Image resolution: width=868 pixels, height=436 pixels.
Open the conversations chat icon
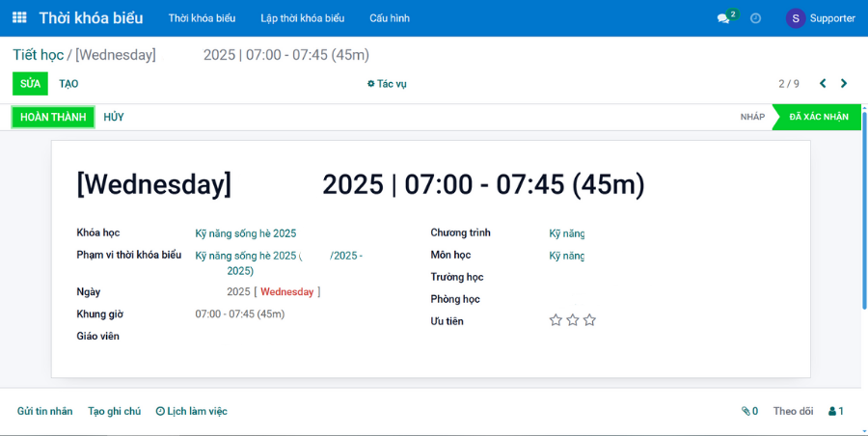723,18
